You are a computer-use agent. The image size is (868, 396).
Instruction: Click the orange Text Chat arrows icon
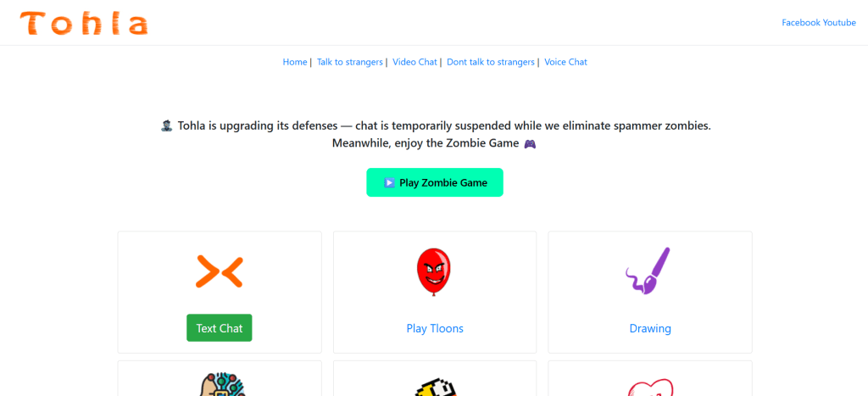220,272
